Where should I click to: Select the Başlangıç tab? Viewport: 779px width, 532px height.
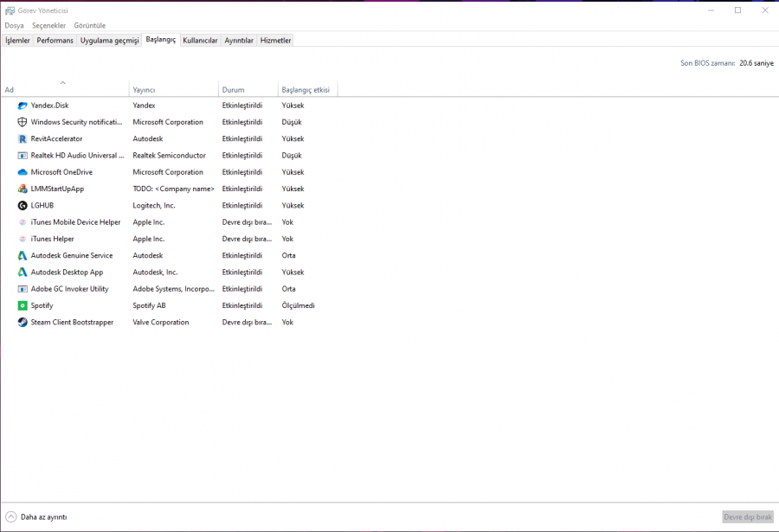click(x=160, y=40)
